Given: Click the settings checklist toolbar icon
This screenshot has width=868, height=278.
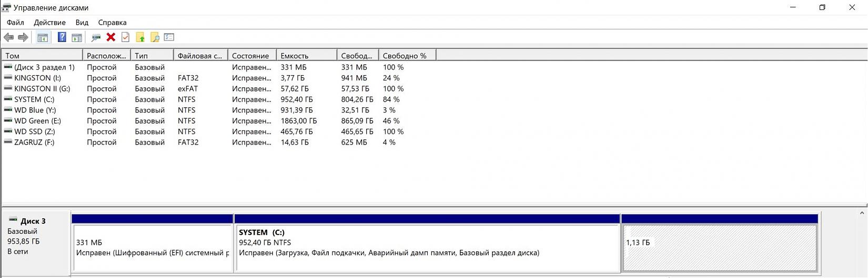Looking at the screenshot, I should click(x=169, y=37).
